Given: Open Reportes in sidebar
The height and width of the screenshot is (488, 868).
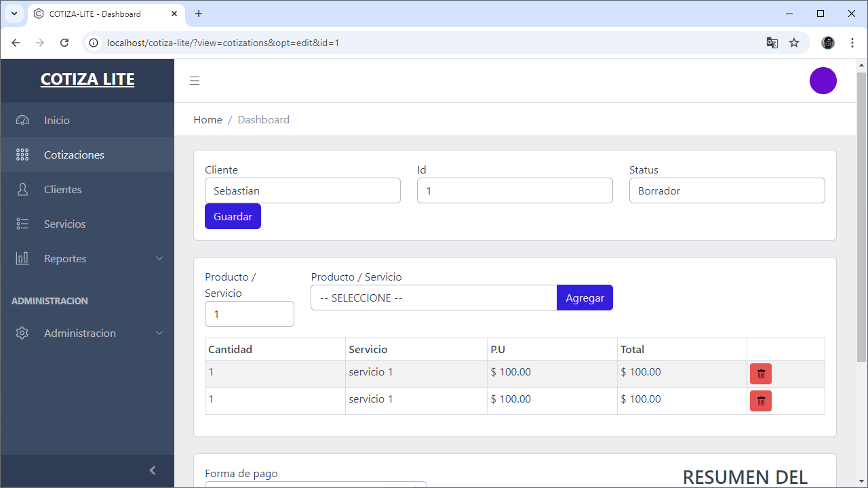Looking at the screenshot, I should 87,258.
